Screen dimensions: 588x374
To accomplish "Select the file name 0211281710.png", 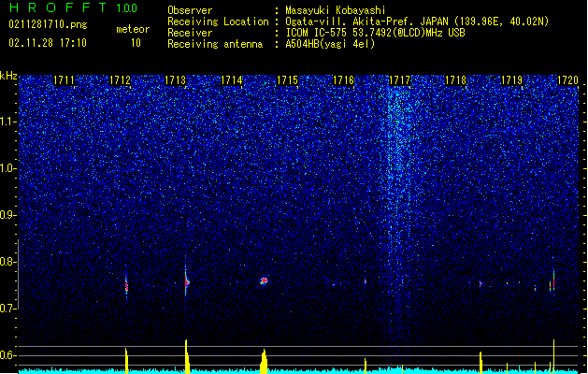I will [48, 24].
